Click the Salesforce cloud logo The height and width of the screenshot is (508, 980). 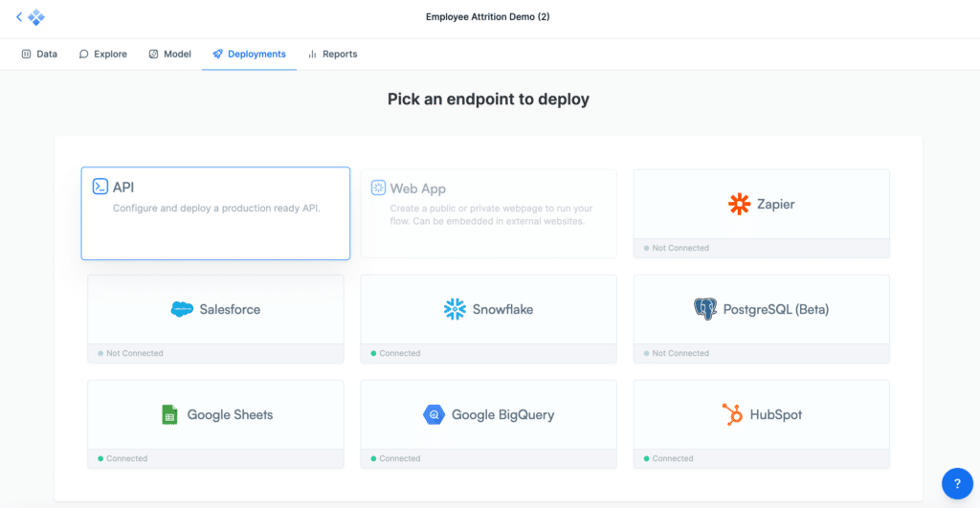[x=182, y=309]
